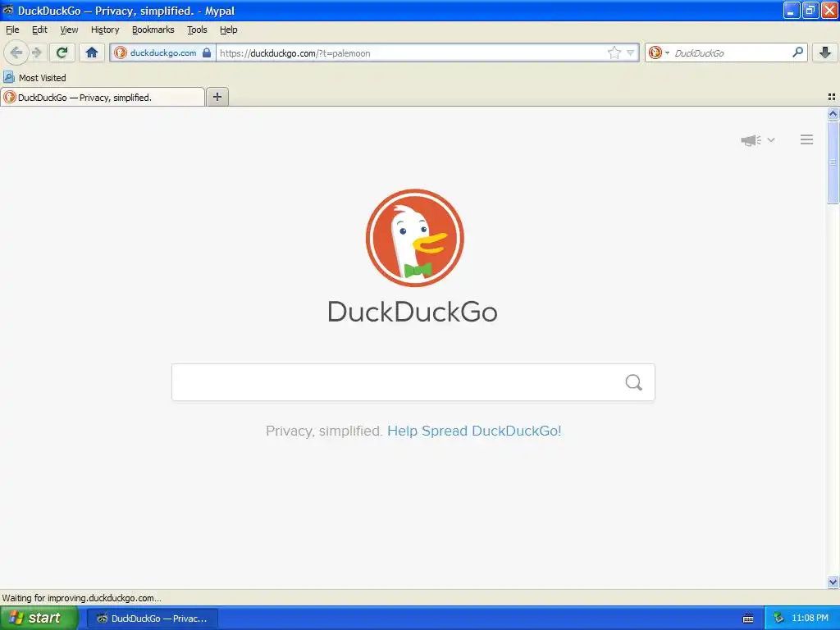Reload the current page
Image resolution: width=840 pixels, height=630 pixels.
pos(62,52)
